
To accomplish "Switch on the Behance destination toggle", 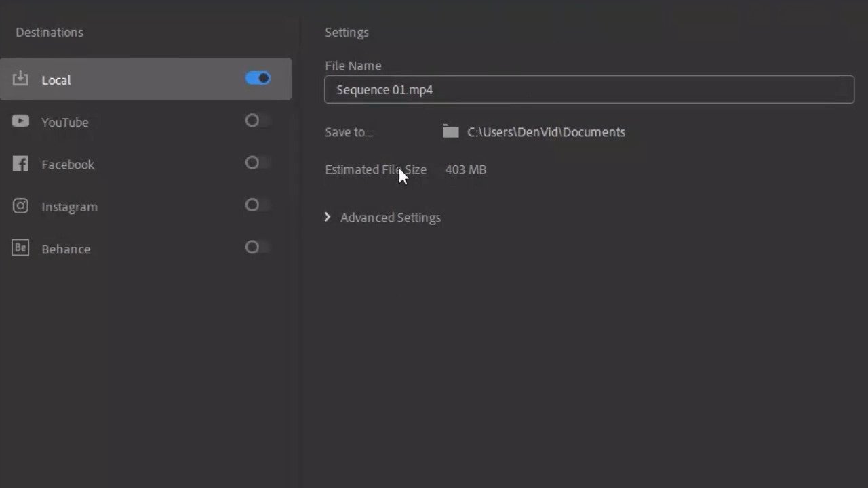I will pyautogui.click(x=258, y=247).
